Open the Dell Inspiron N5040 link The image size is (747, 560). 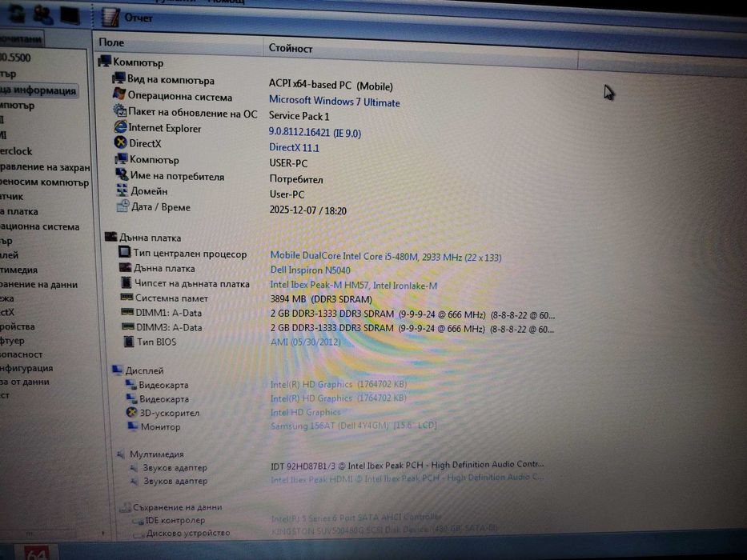pos(310,270)
